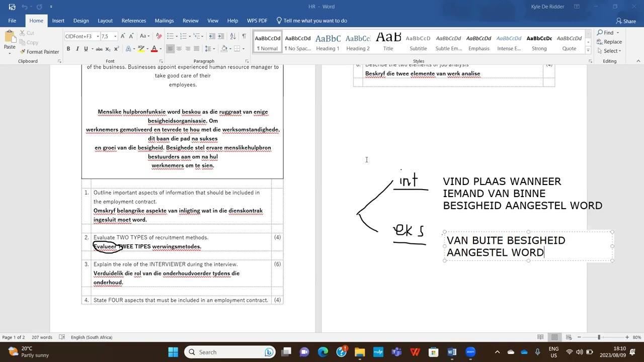Open Microsoft Teams from the taskbar
644x362 pixels.
pos(396,352)
